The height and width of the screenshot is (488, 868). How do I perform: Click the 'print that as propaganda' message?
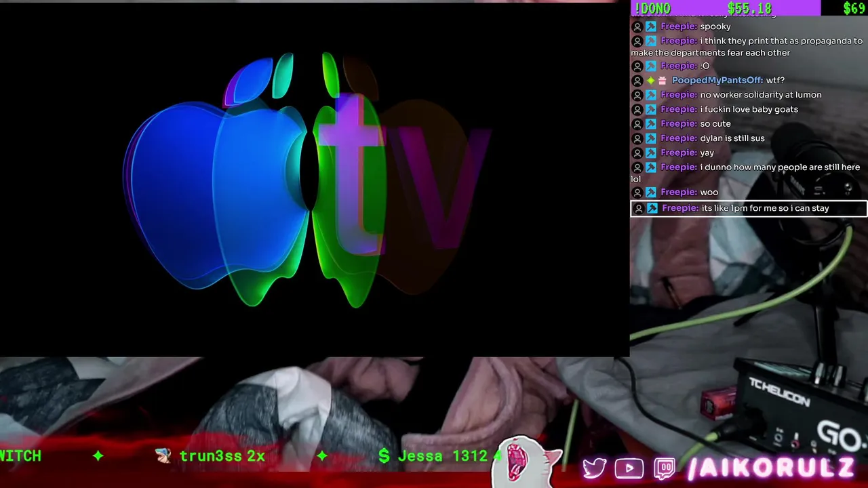(x=746, y=47)
